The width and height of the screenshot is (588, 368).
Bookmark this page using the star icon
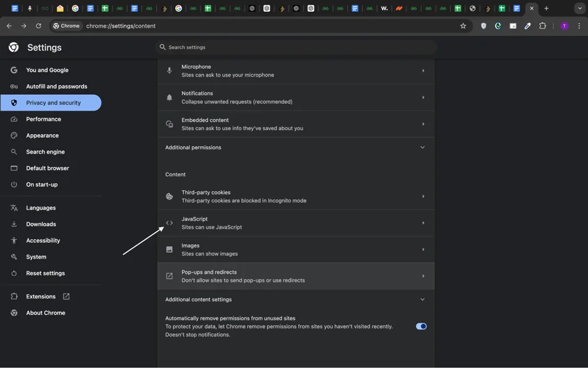[x=463, y=26]
